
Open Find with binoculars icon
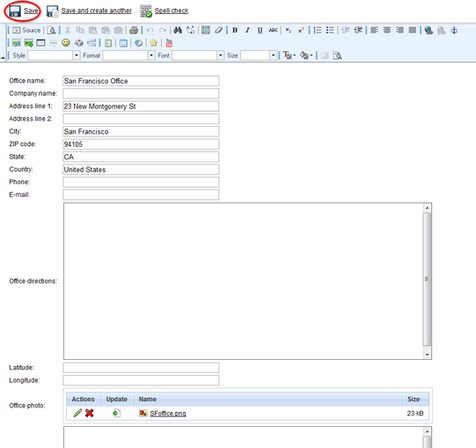click(178, 30)
